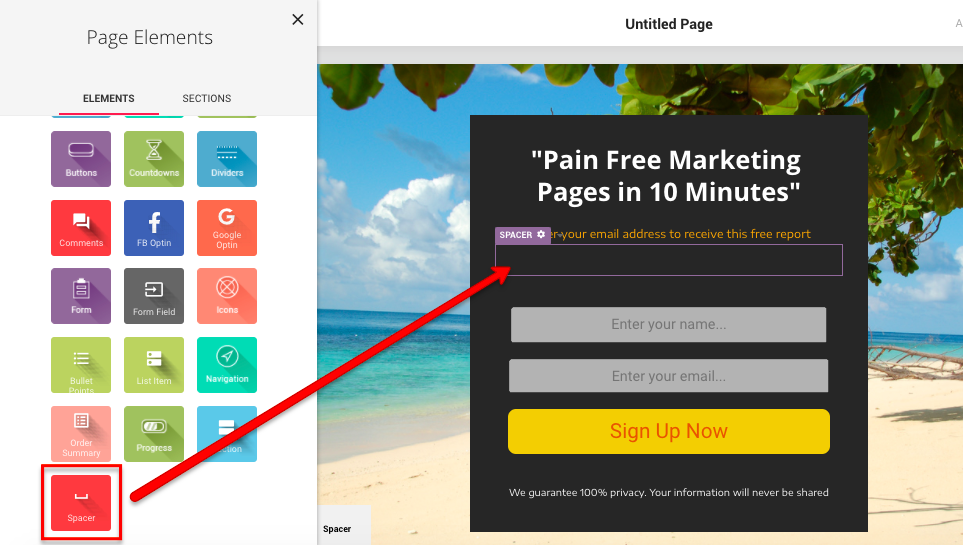Choose the Dividers element tile
This screenshot has height=545, width=963.
[227, 159]
